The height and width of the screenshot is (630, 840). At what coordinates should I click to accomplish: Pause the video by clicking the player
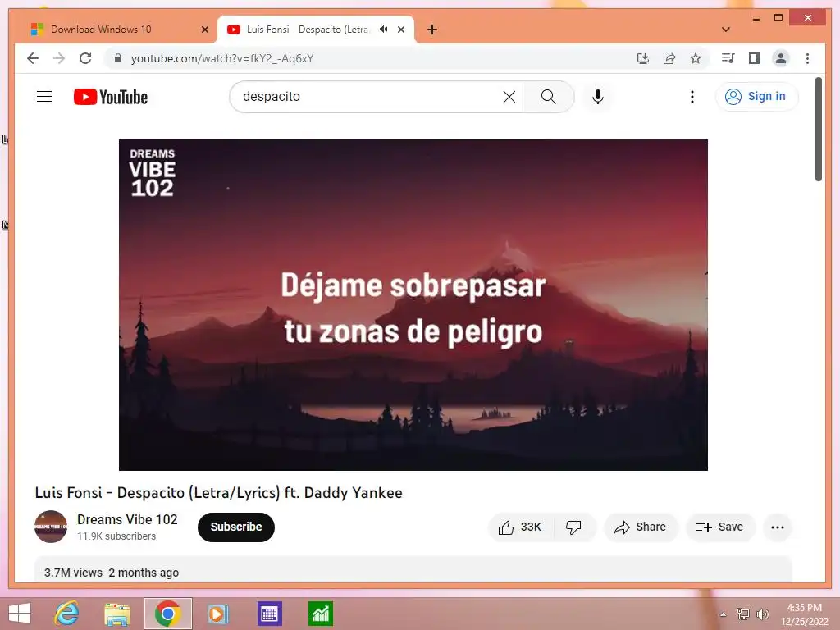pos(413,305)
